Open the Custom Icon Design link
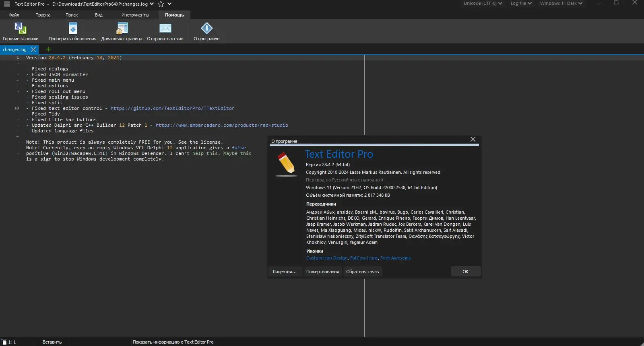644x346 pixels. pyautogui.click(x=327, y=258)
